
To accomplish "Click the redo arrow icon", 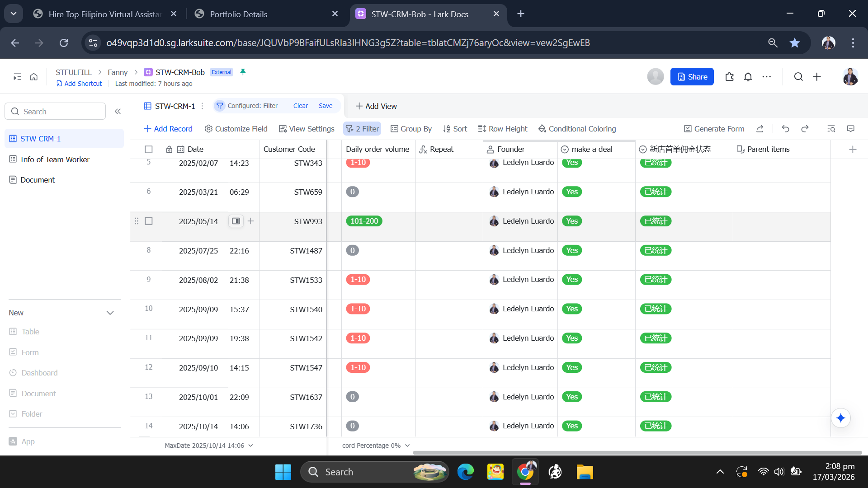I will pos(805,129).
